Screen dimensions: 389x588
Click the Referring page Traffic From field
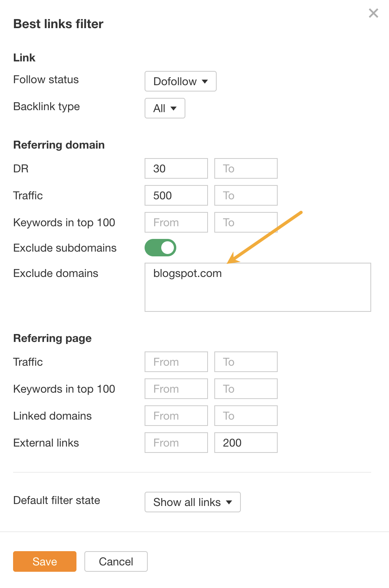tap(176, 362)
